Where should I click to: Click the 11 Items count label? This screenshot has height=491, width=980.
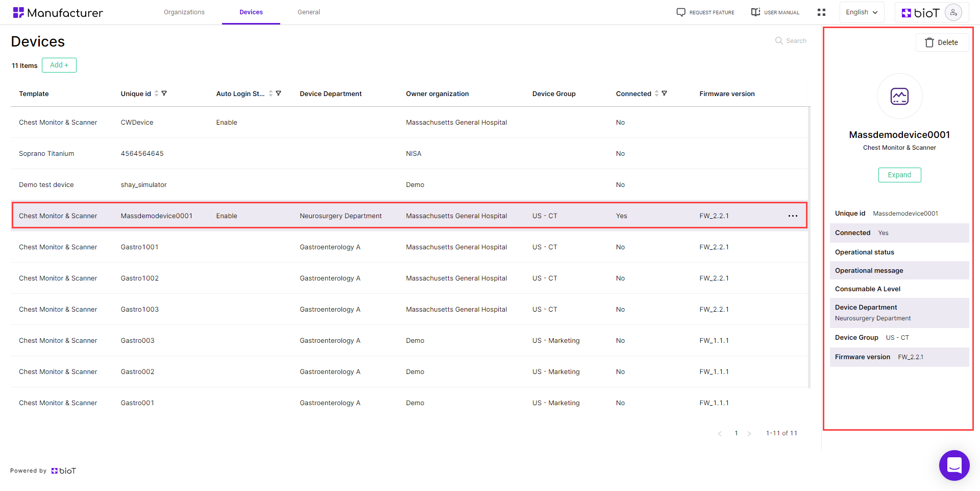click(24, 65)
